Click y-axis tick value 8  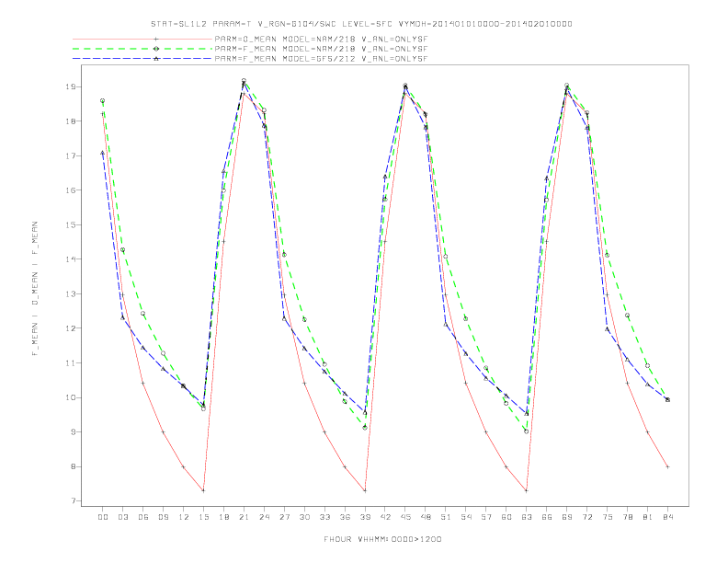point(74,466)
